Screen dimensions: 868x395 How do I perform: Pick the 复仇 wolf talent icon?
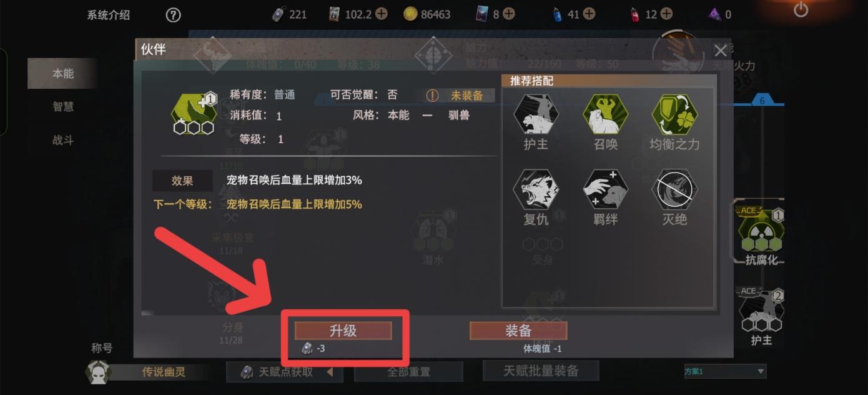coord(536,189)
